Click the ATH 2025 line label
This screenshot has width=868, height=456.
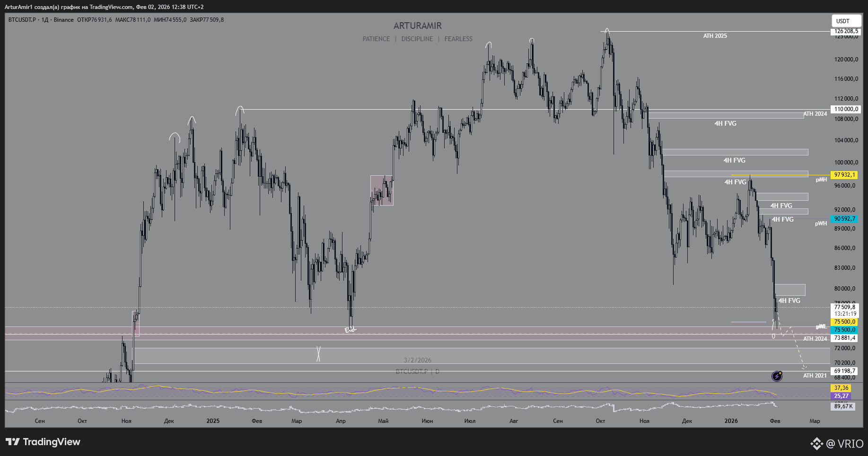point(715,36)
